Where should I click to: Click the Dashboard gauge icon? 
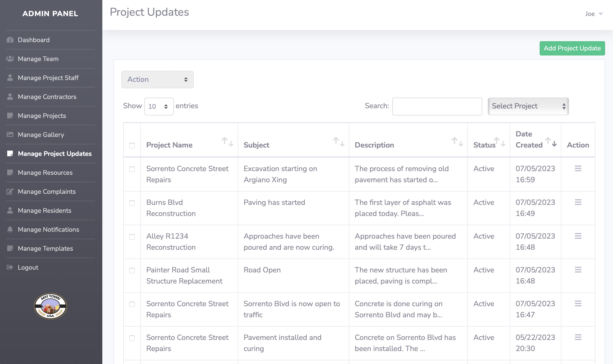click(10, 40)
